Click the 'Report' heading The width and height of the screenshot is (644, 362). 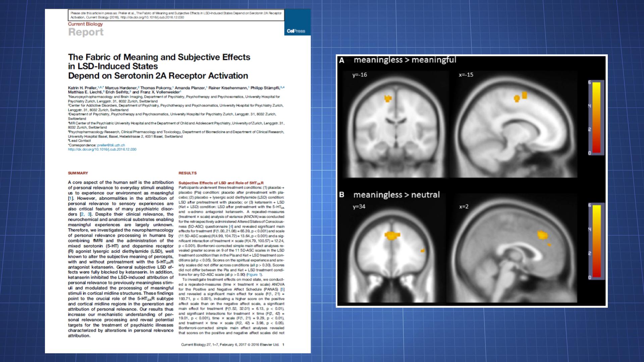click(x=86, y=32)
